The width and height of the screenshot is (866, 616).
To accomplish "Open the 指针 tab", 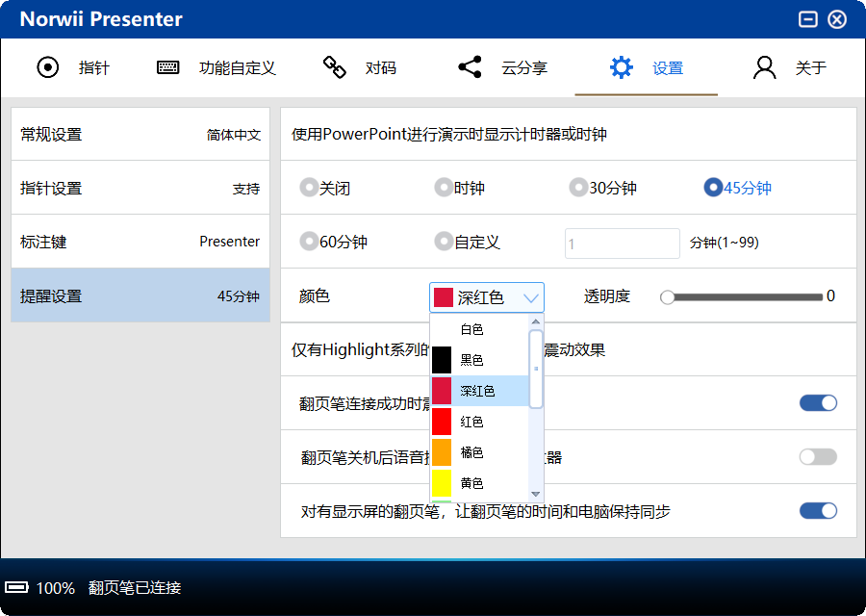I will pyautogui.click(x=94, y=68).
